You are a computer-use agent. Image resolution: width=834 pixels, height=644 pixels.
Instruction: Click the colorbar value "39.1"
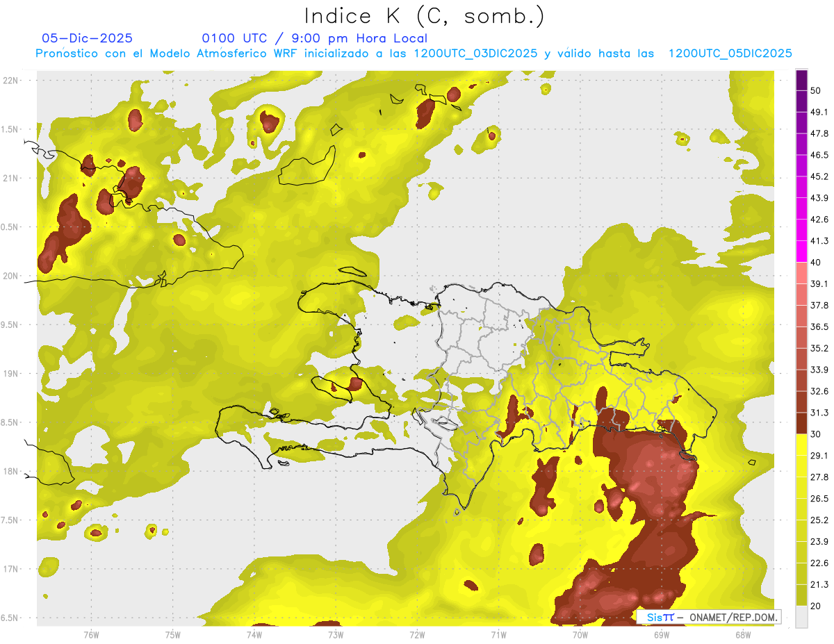coord(820,284)
